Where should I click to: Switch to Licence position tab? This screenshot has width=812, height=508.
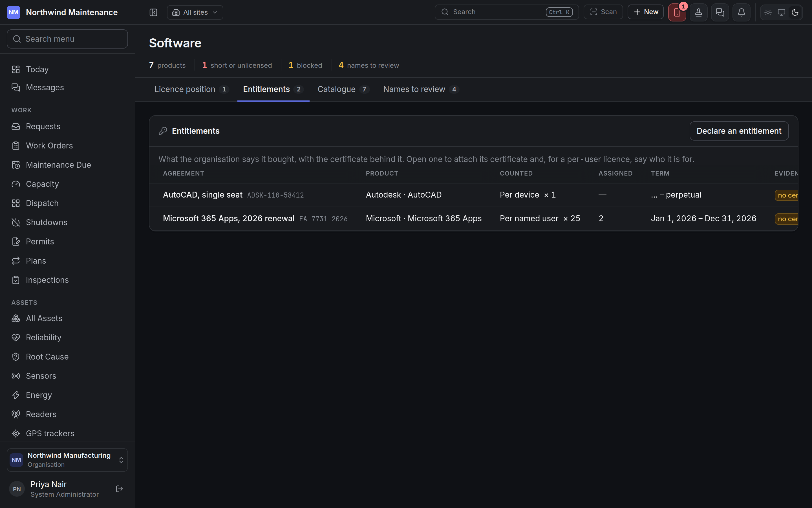192,89
